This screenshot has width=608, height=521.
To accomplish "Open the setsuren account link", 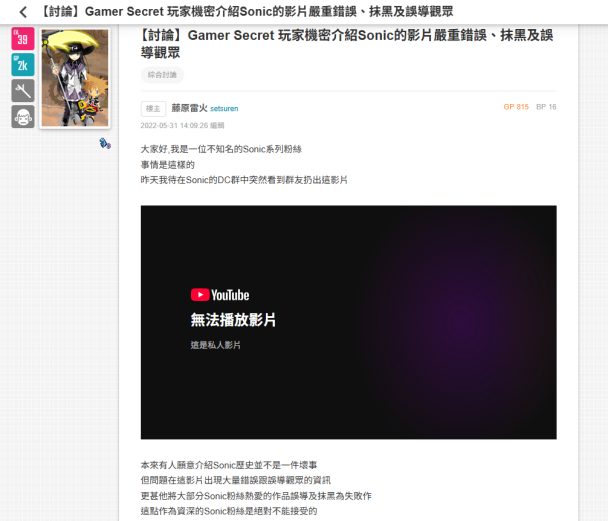I will coord(224,109).
